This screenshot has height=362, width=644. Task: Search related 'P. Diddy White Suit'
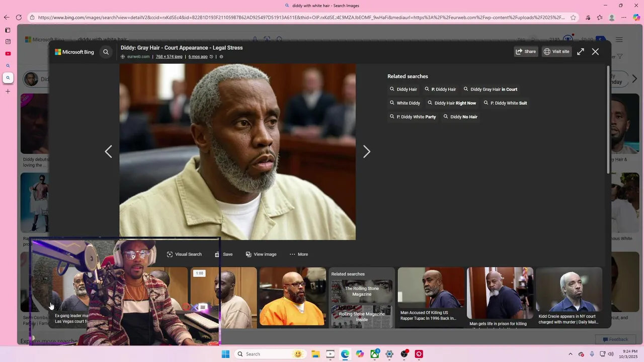click(x=506, y=103)
